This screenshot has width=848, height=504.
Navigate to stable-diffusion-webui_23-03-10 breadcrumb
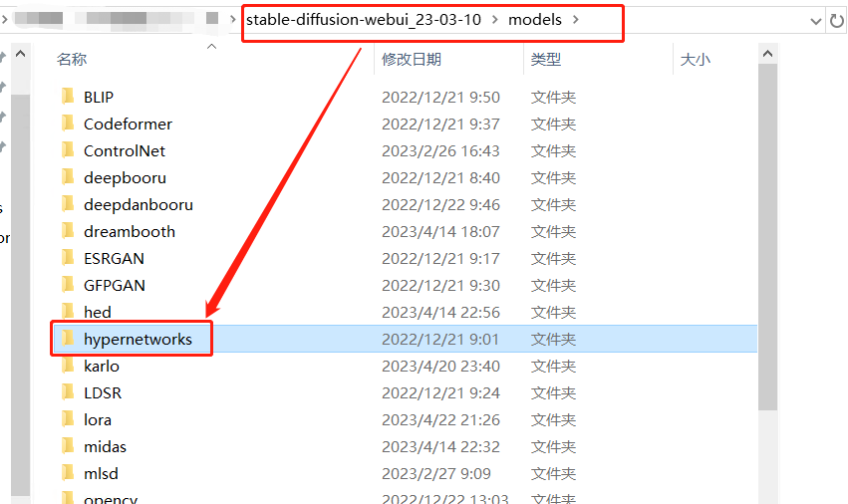point(363,20)
